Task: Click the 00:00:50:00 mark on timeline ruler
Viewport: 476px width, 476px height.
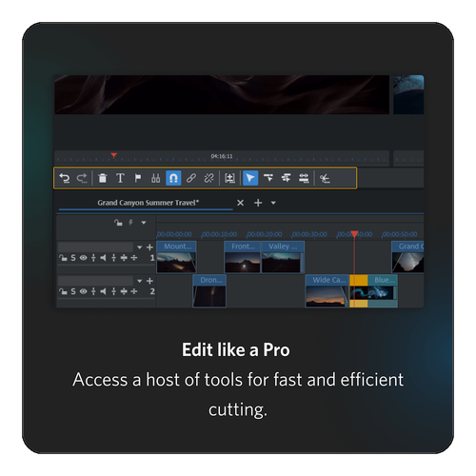Action: pyautogui.click(x=400, y=234)
